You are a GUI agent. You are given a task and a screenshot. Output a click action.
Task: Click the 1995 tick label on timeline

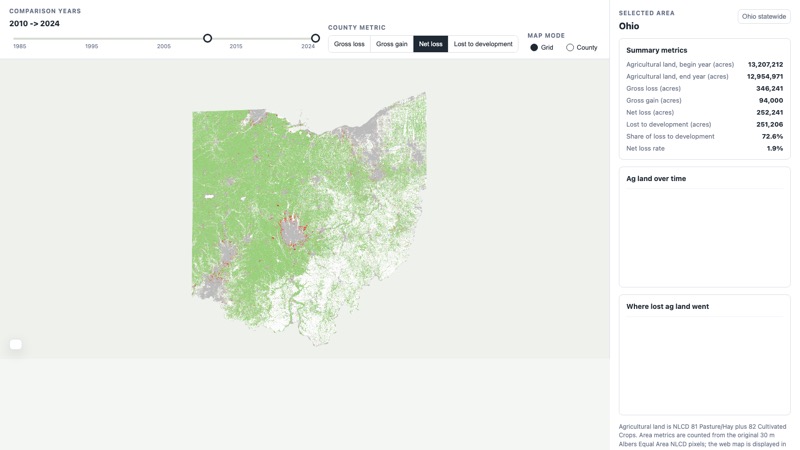click(x=91, y=46)
